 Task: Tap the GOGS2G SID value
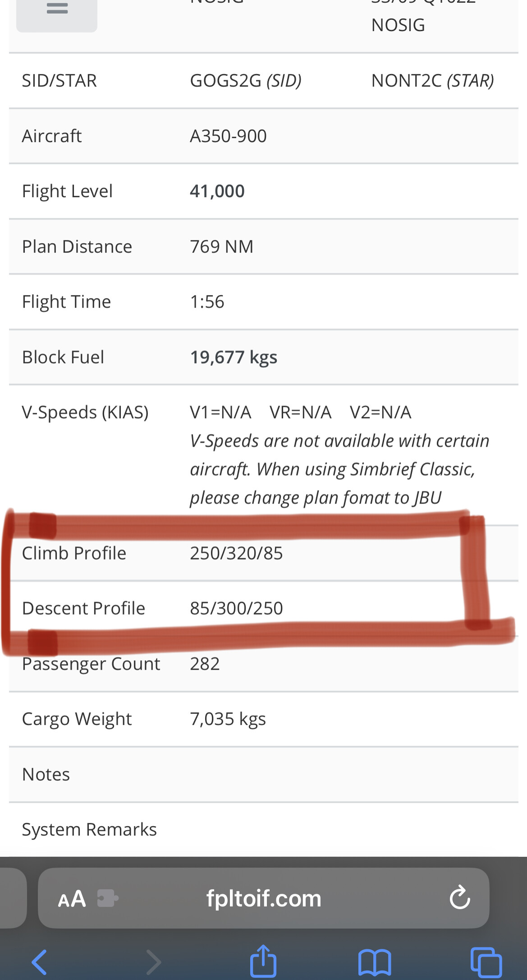coord(245,81)
